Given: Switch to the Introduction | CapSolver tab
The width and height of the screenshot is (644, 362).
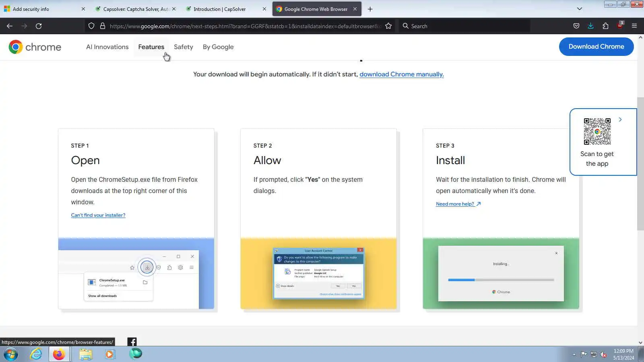Looking at the screenshot, I should click(x=226, y=9).
